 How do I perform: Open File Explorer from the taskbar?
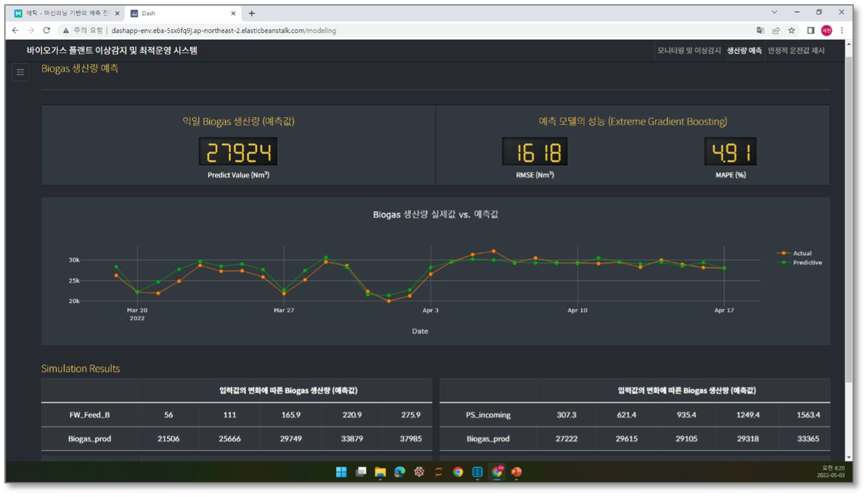381,472
